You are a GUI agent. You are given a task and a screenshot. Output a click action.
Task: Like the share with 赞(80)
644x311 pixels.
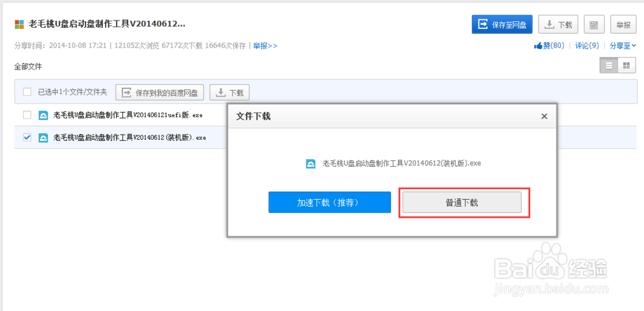pos(549,46)
